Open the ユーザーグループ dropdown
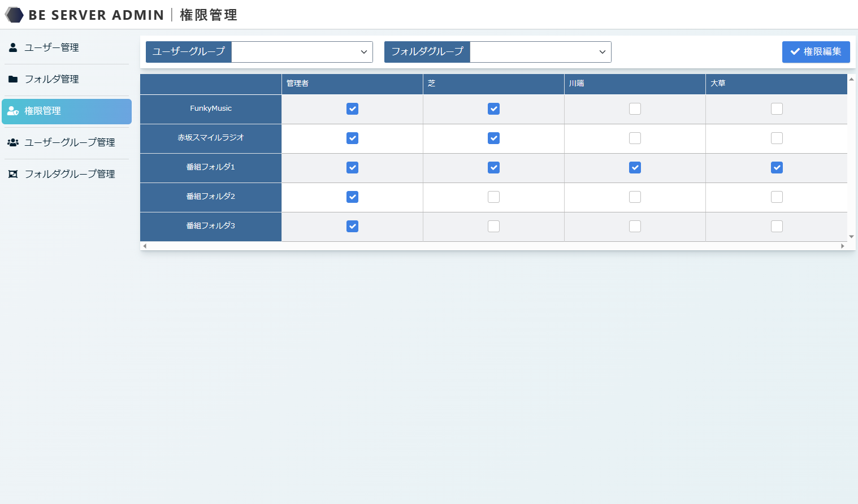This screenshot has height=504, width=858. coord(302,52)
